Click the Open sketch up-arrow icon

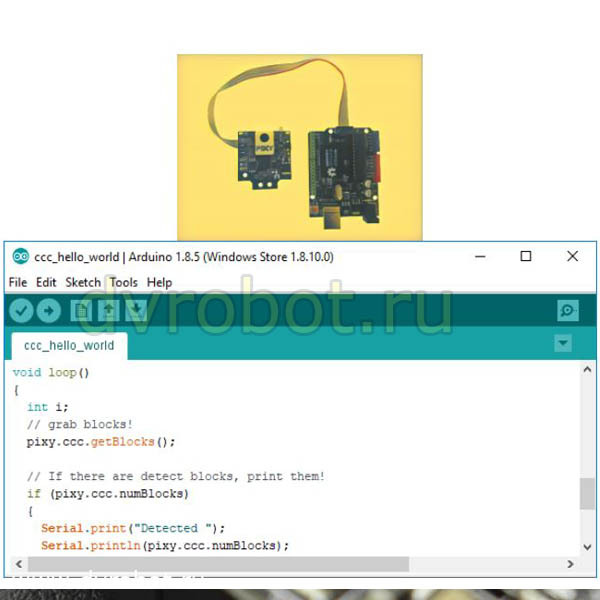coord(109,311)
